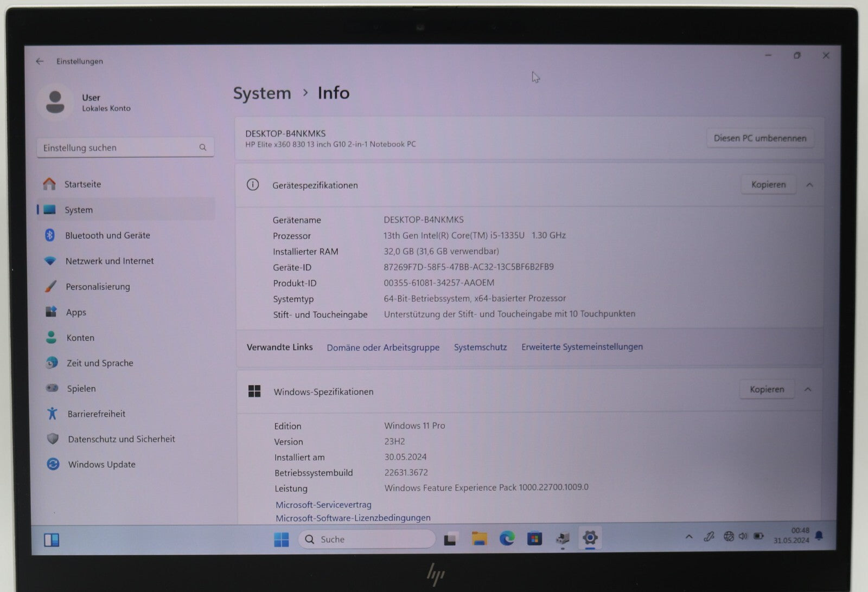Image resolution: width=868 pixels, height=592 pixels.
Task: Click Diesen PC umbenennen button
Action: 759,138
